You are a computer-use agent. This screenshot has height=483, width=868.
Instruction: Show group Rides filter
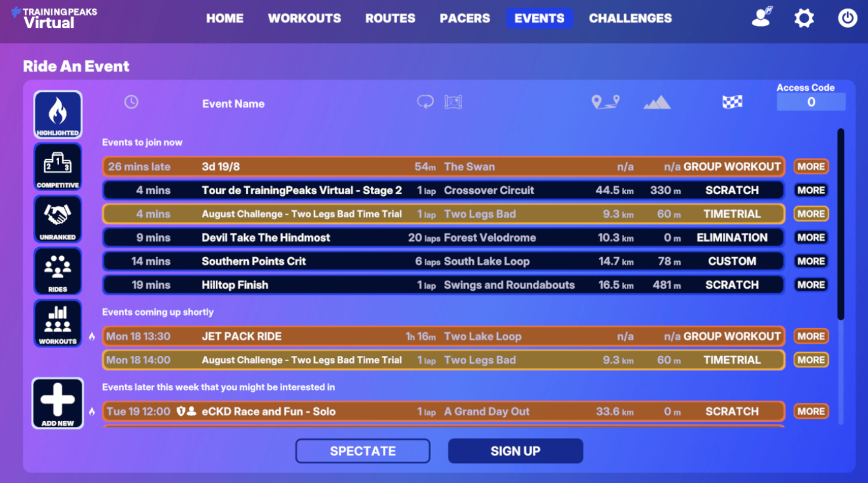[x=58, y=271]
